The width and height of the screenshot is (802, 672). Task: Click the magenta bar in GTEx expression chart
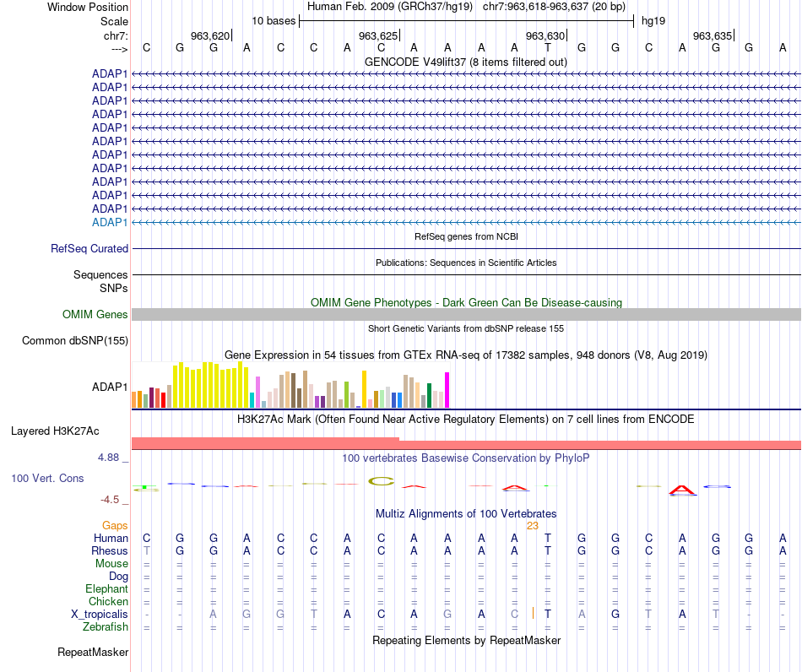point(447,390)
